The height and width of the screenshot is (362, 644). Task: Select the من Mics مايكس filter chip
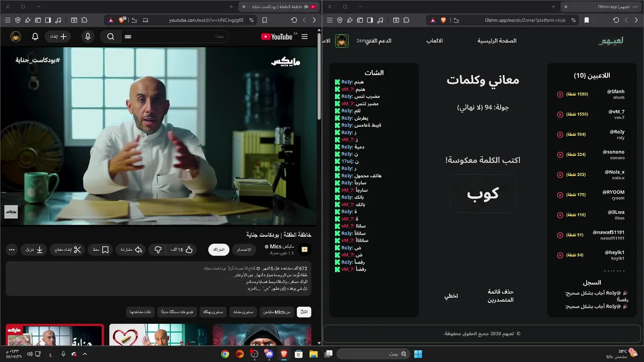click(x=278, y=312)
